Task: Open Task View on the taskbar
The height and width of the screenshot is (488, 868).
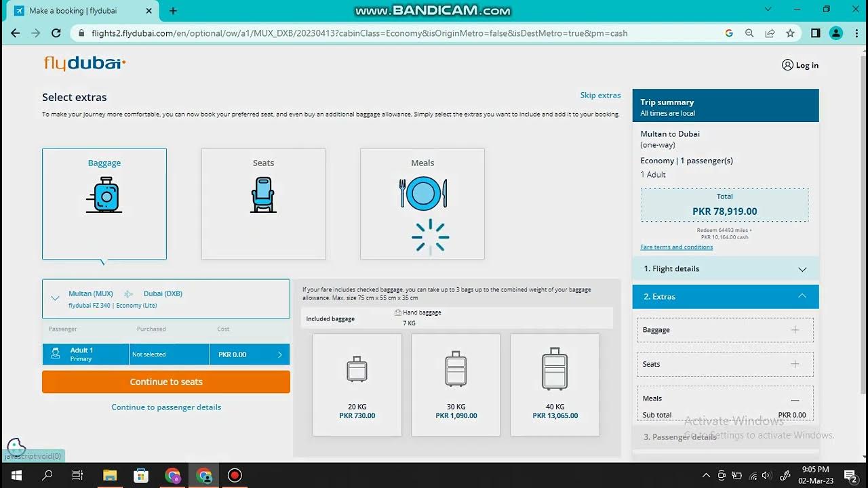Action: click(x=78, y=475)
